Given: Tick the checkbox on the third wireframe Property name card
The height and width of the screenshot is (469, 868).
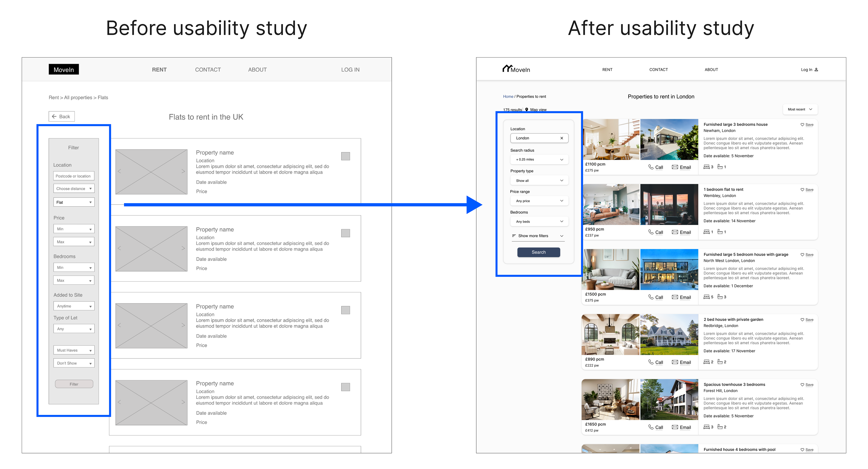Looking at the screenshot, I should (345, 310).
